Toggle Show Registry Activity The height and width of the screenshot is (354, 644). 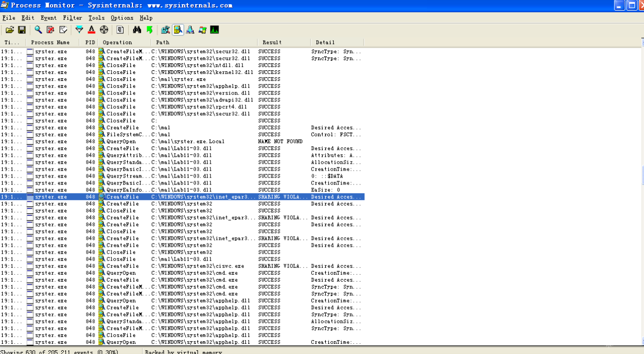165,30
